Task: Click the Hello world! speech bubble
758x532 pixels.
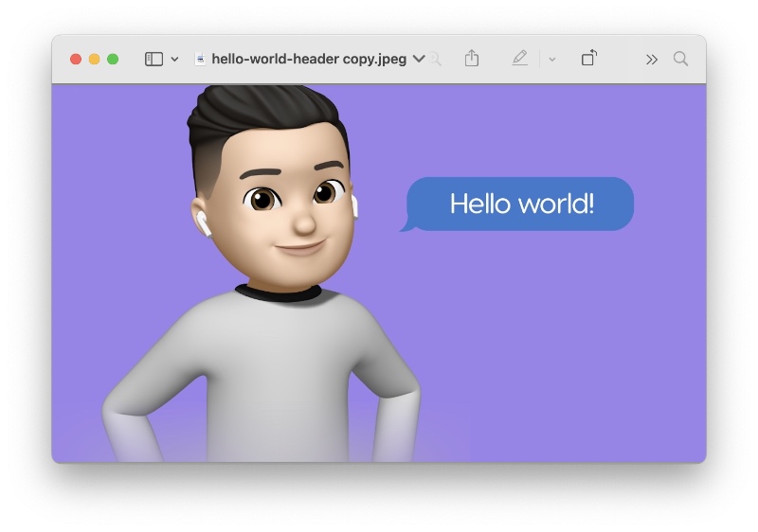Action: tap(521, 204)
